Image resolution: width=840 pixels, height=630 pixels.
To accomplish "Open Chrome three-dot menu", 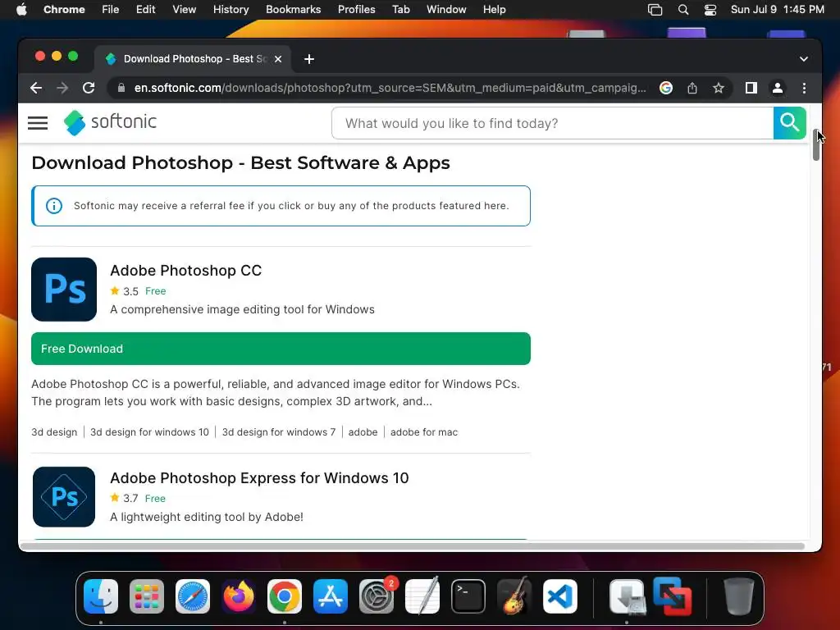I will [x=804, y=88].
